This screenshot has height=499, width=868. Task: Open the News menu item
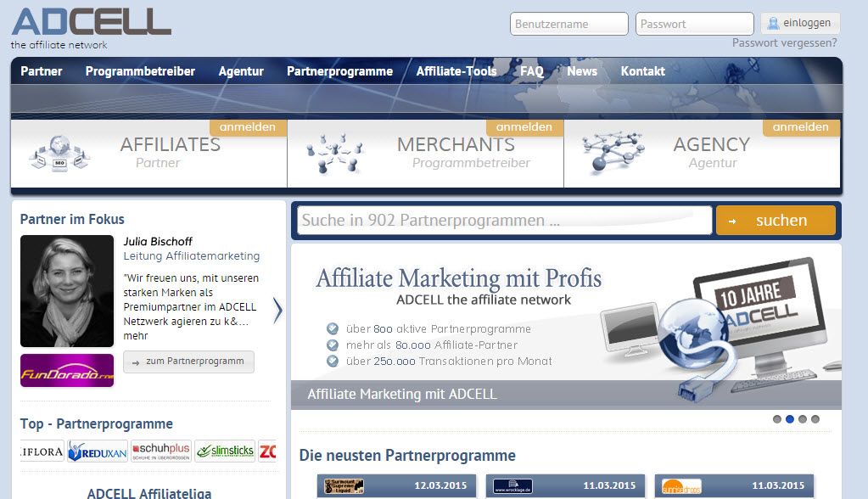pos(582,71)
